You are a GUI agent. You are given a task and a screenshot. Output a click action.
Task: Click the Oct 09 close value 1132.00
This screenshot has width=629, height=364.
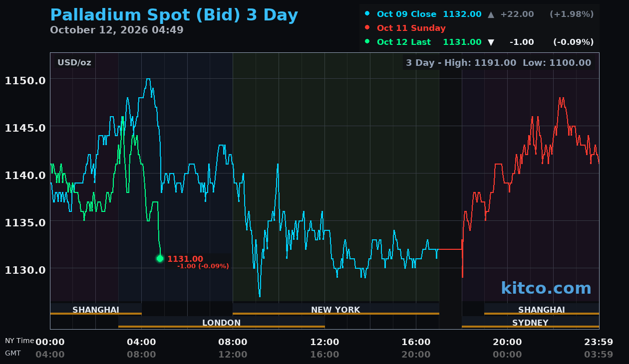(x=462, y=14)
